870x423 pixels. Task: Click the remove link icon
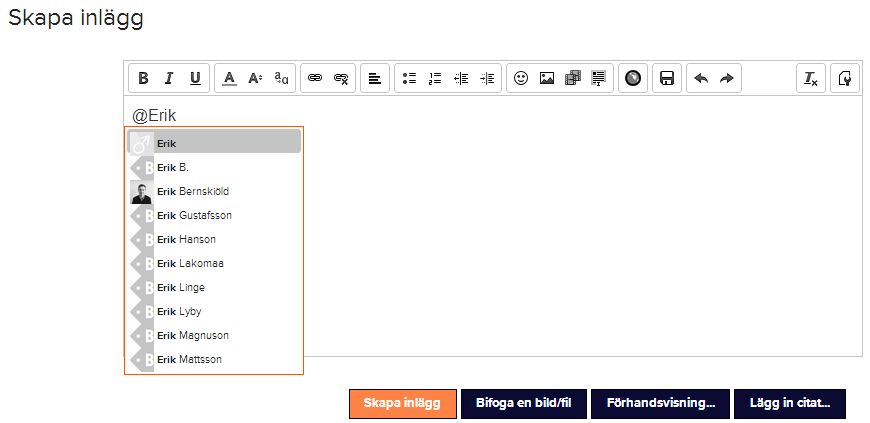point(341,78)
